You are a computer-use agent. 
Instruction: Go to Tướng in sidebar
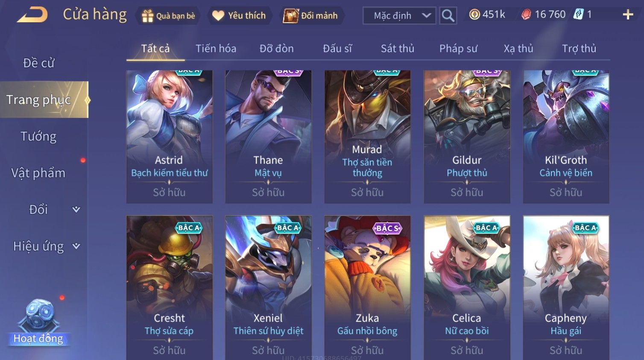38,137
